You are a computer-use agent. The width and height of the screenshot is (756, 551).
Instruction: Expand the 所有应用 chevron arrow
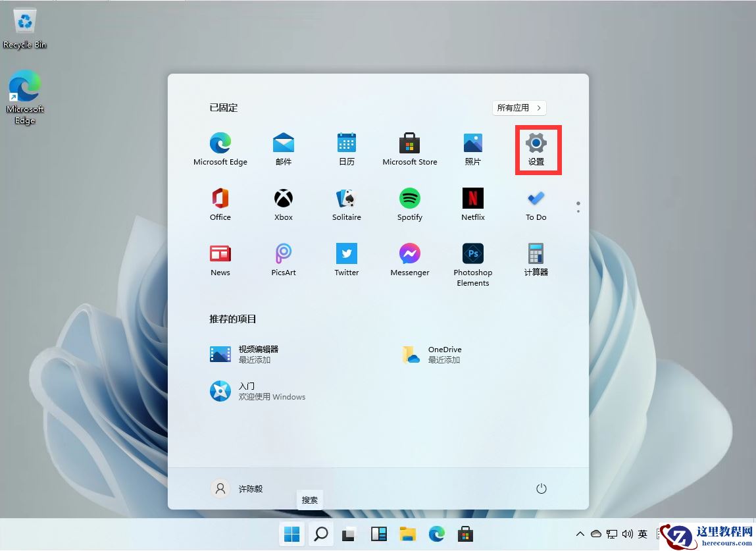tap(538, 107)
